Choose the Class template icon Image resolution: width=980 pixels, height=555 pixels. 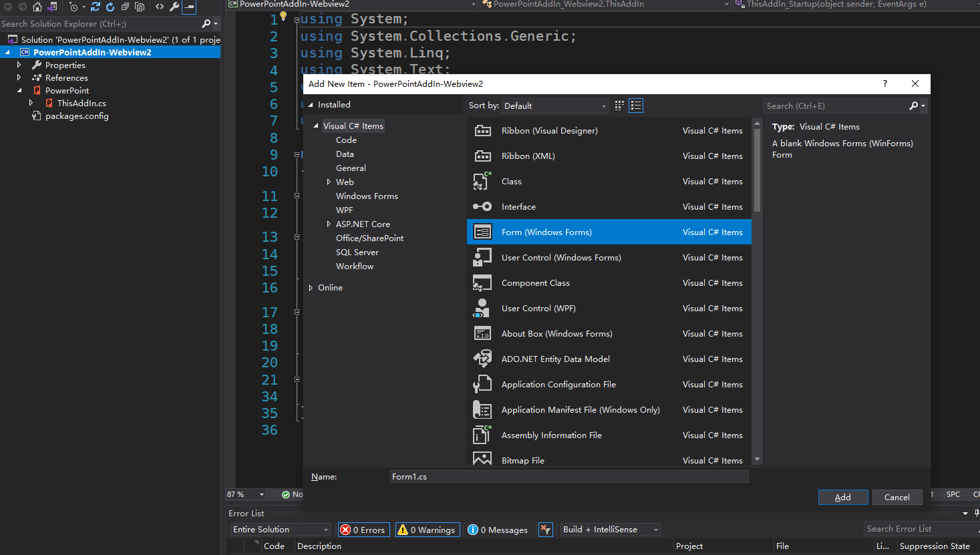[x=482, y=181]
